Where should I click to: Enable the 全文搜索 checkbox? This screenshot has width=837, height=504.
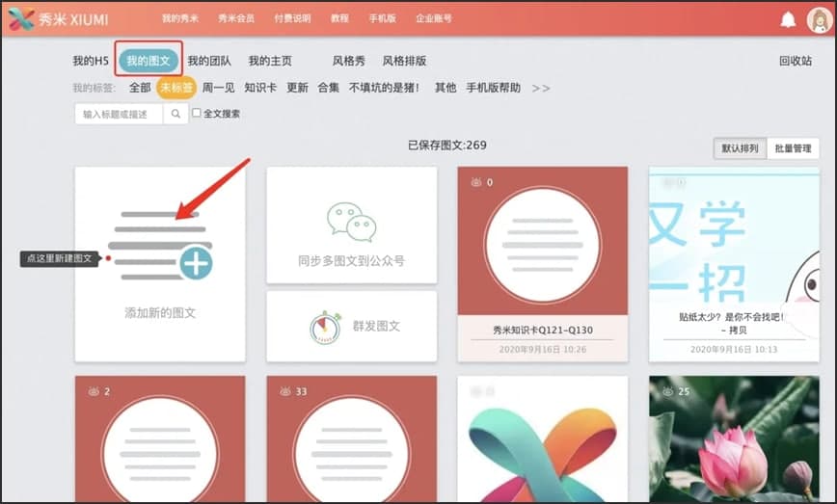pyautogui.click(x=197, y=113)
